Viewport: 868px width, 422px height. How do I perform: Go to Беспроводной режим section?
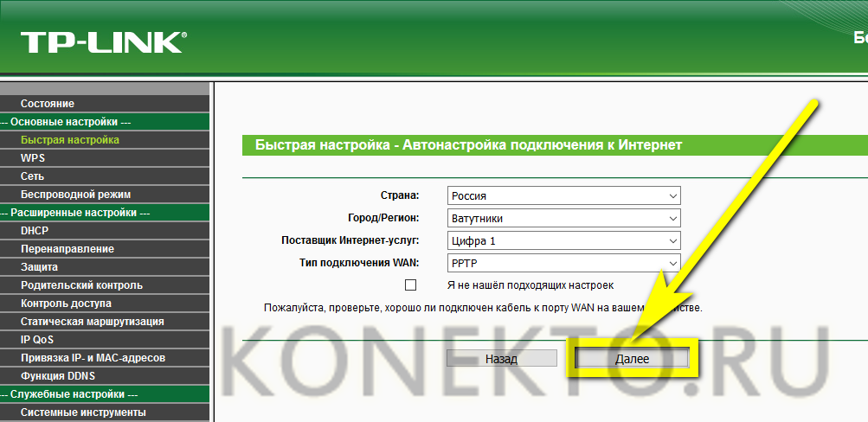[105, 195]
